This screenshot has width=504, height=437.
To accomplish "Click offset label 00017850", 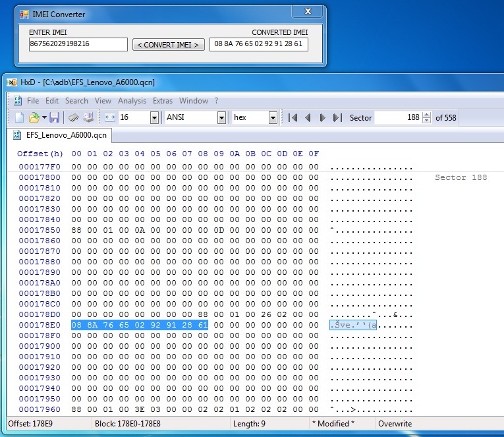I will (x=40, y=230).
